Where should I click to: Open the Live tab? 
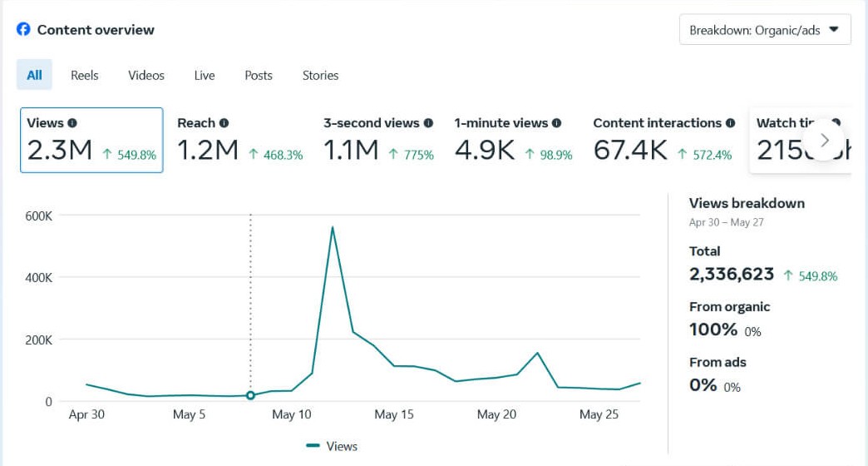pos(205,75)
